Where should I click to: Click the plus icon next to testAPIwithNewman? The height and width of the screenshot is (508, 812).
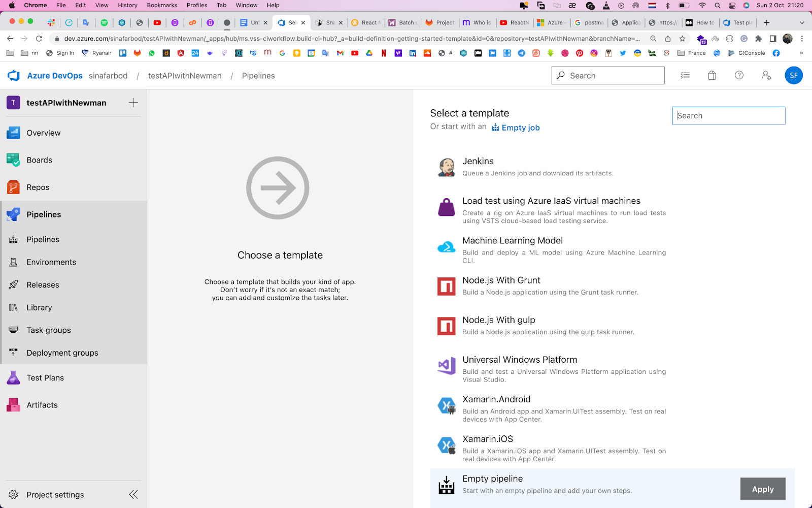[x=133, y=103]
